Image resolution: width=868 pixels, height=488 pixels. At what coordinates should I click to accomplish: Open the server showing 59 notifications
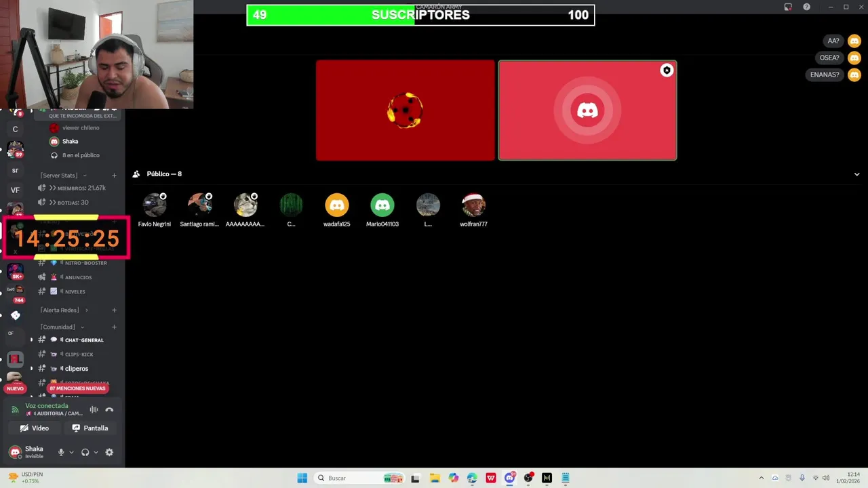15,149
